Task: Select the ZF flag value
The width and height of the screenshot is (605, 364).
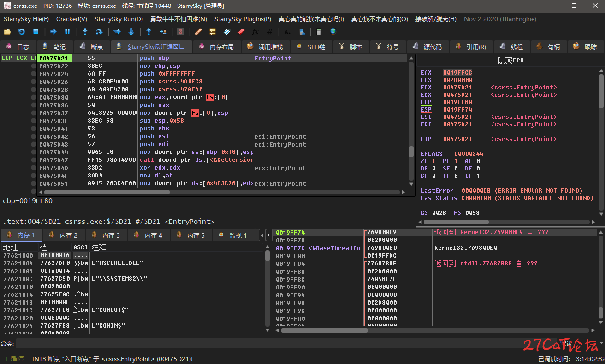Action: coord(433,161)
